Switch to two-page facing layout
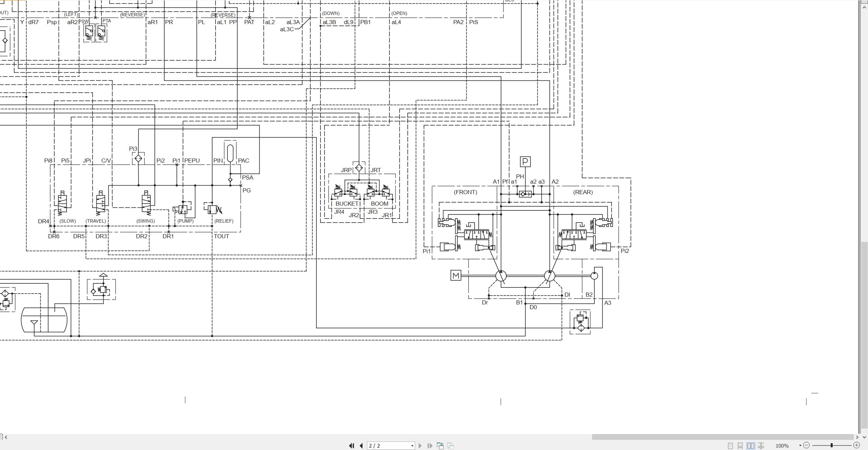 point(751,446)
